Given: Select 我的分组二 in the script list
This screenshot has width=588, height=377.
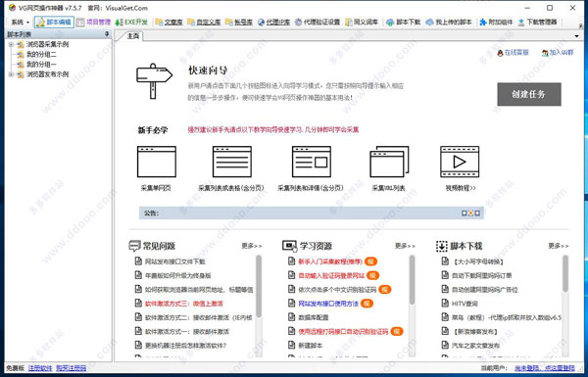Looking at the screenshot, I should click(x=41, y=54).
